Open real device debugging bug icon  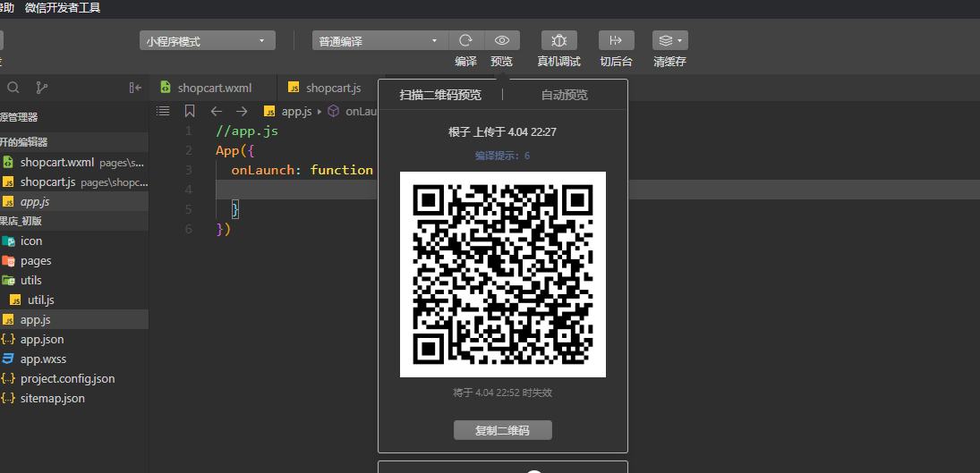coord(558,40)
